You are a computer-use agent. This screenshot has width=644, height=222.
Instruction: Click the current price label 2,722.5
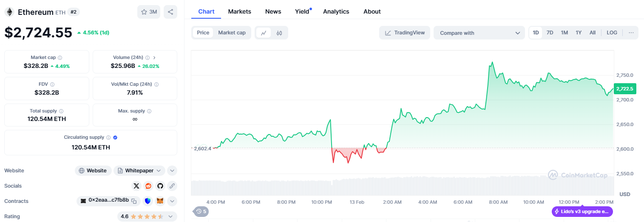625,89
